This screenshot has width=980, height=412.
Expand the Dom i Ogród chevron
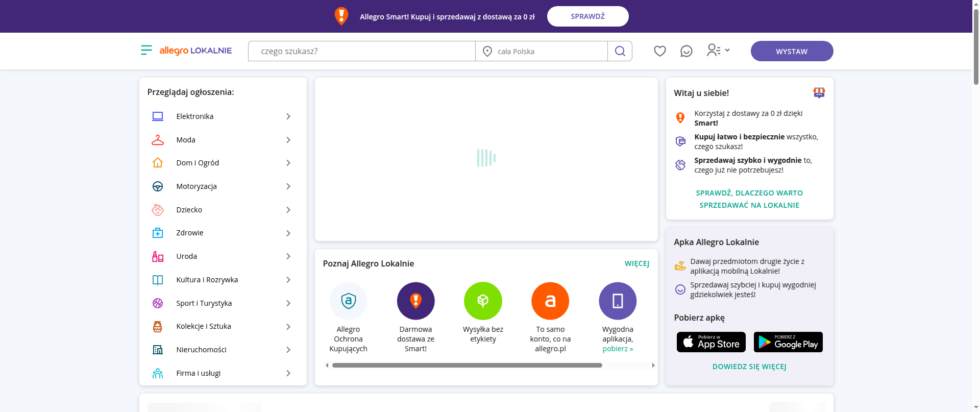(288, 163)
